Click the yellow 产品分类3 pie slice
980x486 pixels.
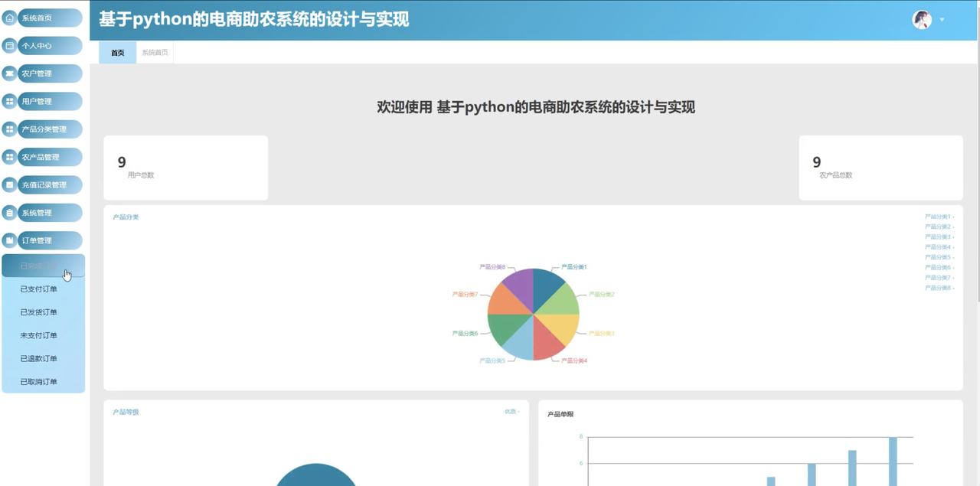click(x=562, y=328)
